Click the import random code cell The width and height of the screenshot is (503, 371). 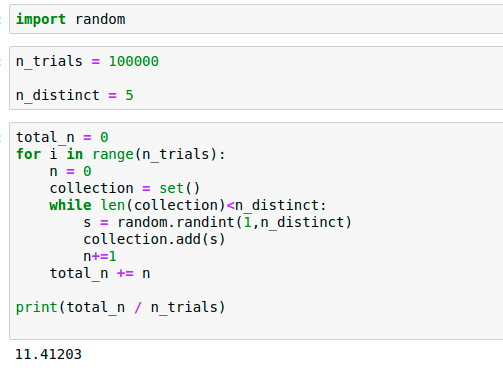(256, 19)
